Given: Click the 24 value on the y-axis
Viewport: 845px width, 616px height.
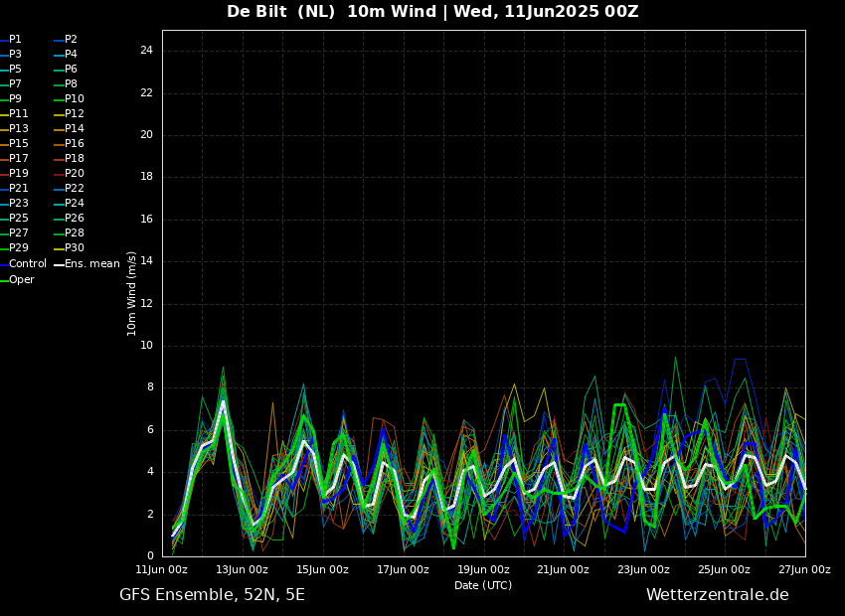Looking at the screenshot, I should (146, 51).
